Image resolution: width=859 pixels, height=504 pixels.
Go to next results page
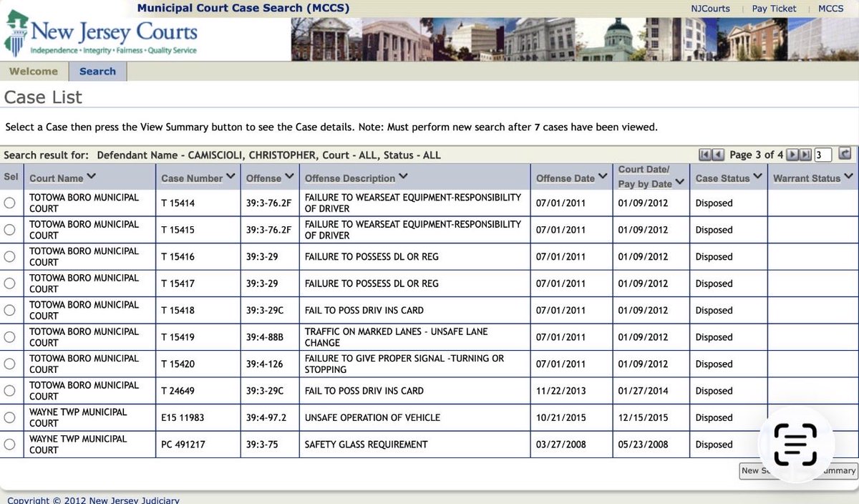pos(792,155)
